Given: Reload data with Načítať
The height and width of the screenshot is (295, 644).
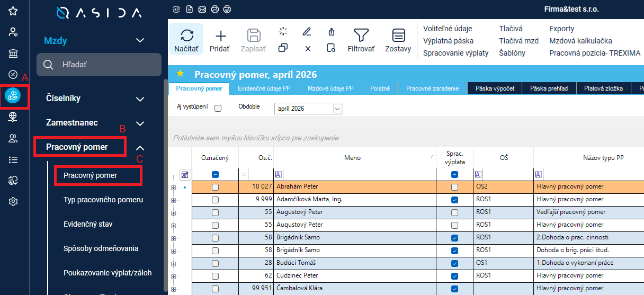Looking at the screenshot, I should (186, 40).
